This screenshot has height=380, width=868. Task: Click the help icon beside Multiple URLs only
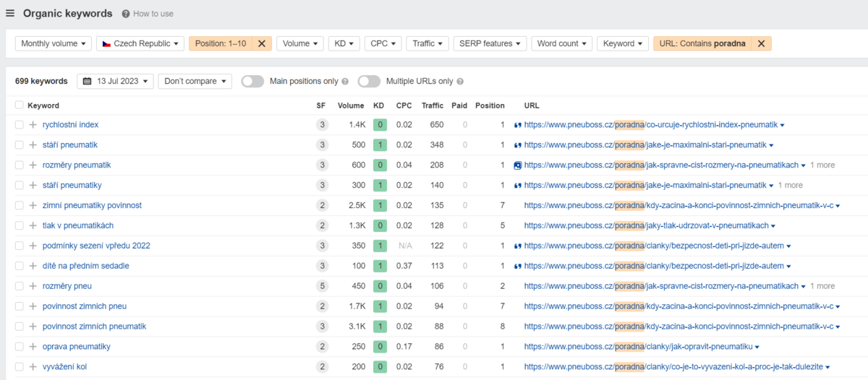tap(460, 82)
